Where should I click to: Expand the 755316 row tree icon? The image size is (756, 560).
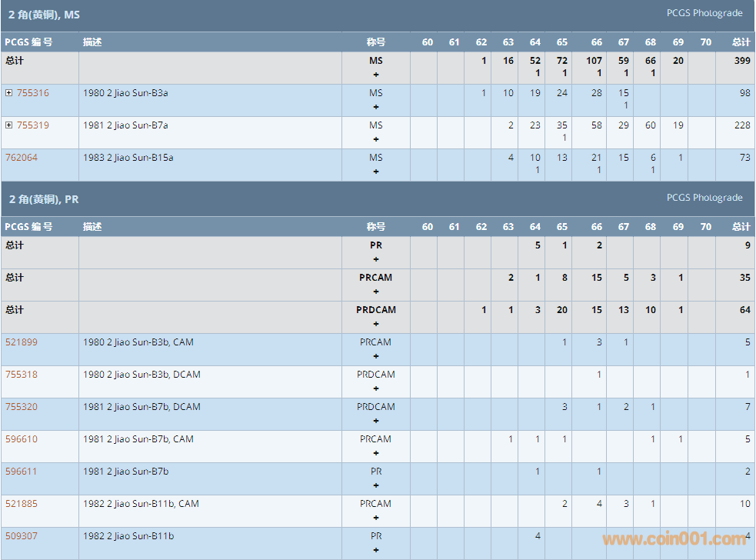9,93
